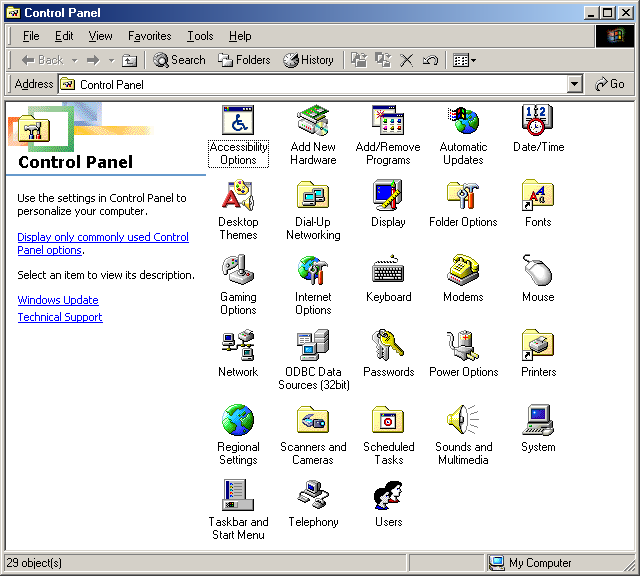Click the Windows Update link
Screen dimensions: 640x576
click(58, 300)
